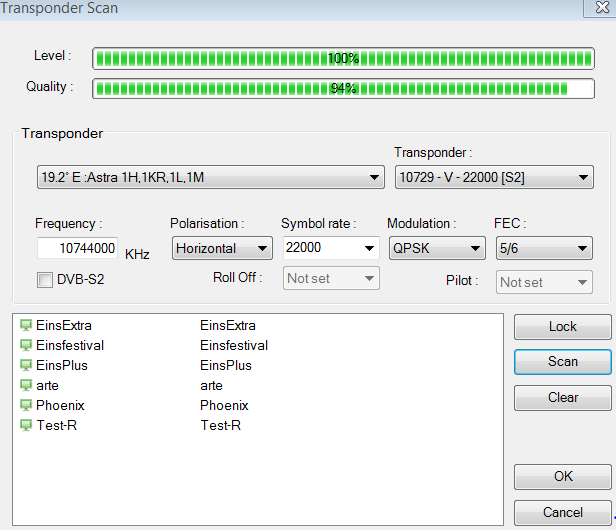This screenshot has width=616, height=530.
Task: Click the TV icon beside EinsExtra
Action: tap(26, 325)
